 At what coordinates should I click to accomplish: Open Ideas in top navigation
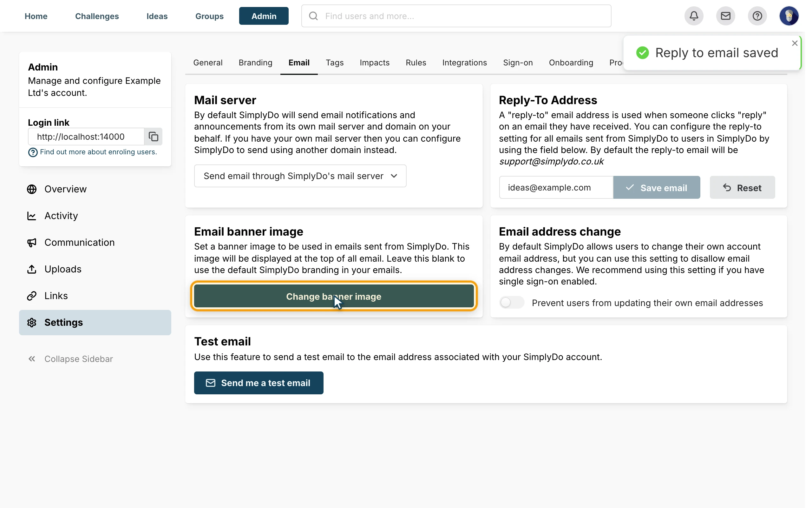pyautogui.click(x=157, y=16)
